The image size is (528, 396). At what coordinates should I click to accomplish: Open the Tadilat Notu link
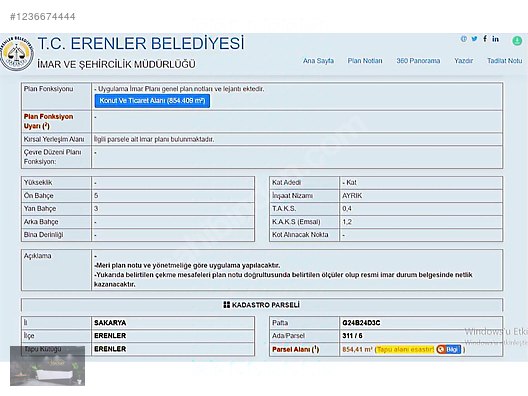coord(504,61)
